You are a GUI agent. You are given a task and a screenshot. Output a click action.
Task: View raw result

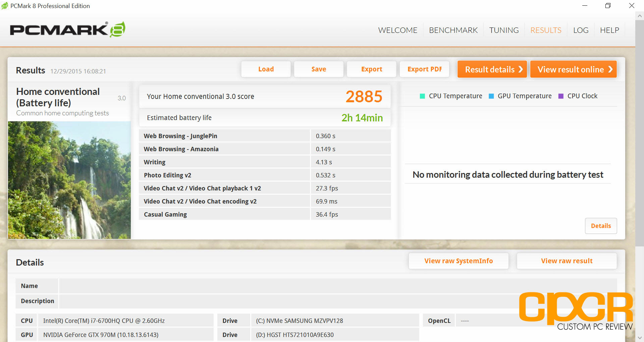tap(567, 261)
